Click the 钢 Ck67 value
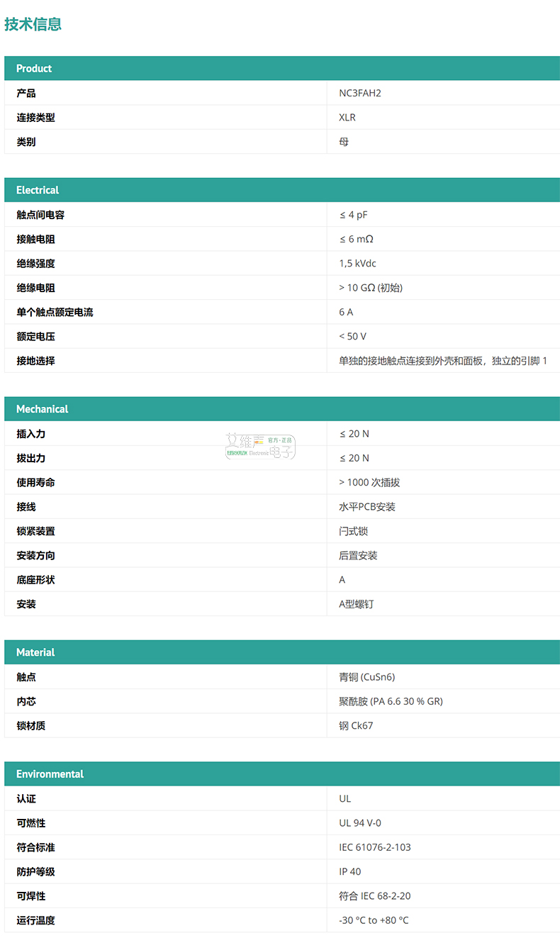This screenshot has height=938, width=560. pos(356,725)
